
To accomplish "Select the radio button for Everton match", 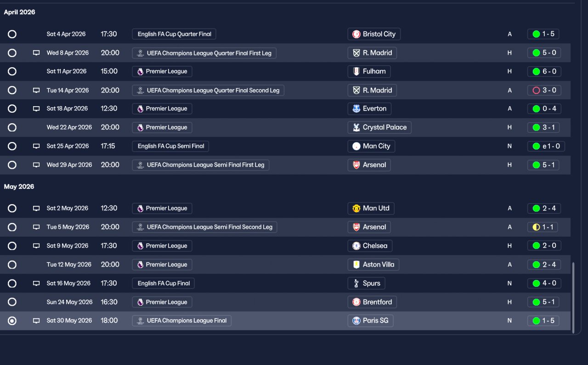I will pos(12,109).
